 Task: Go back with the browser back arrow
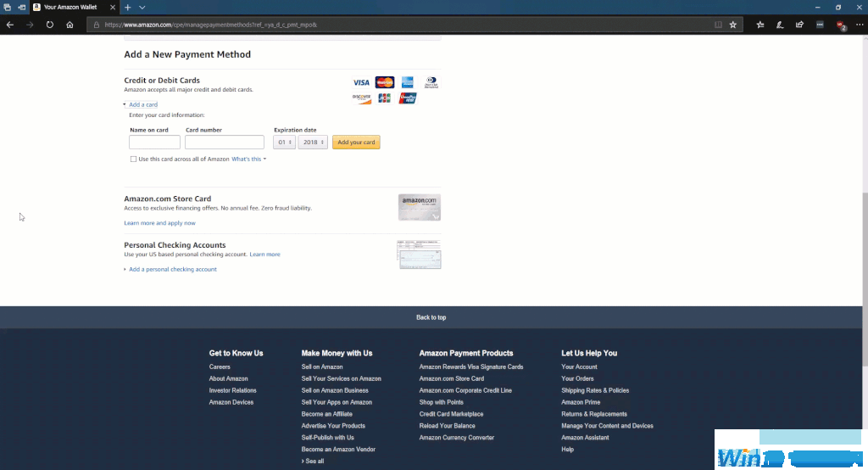(x=10, y=25)
